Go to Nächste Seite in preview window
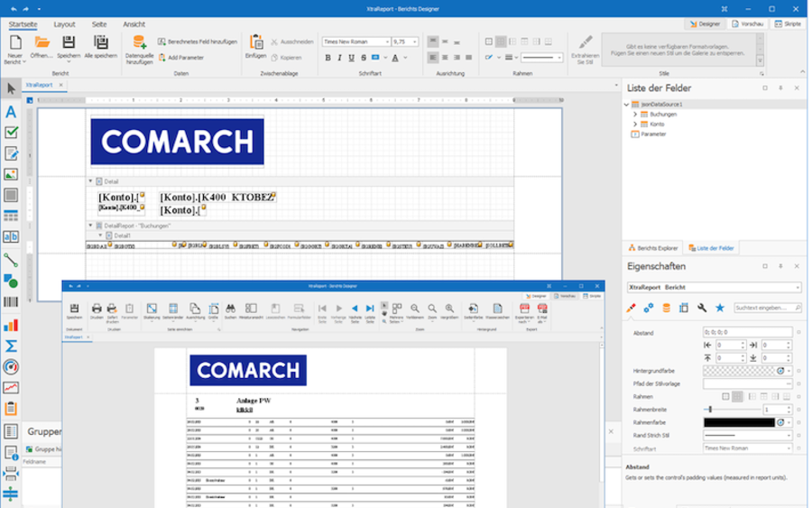 (355, 313)
